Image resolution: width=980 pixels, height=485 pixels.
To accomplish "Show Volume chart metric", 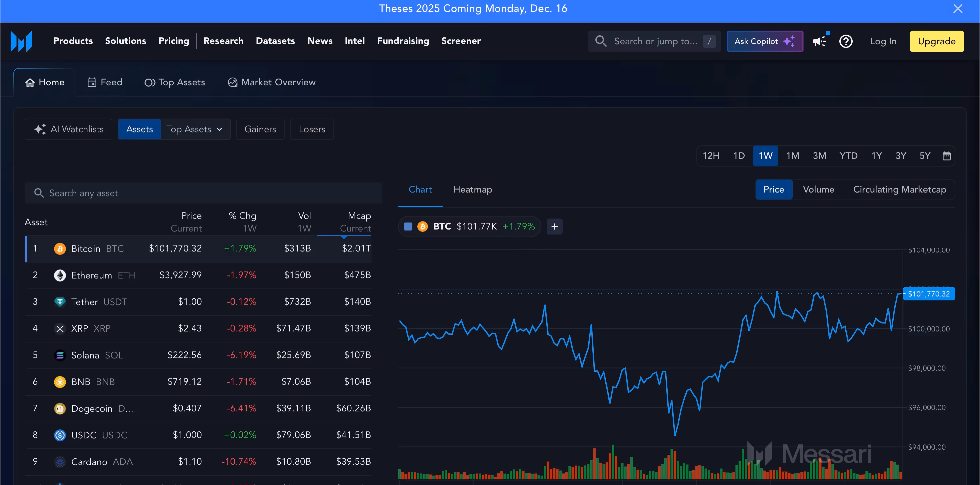I will point(818,190).
